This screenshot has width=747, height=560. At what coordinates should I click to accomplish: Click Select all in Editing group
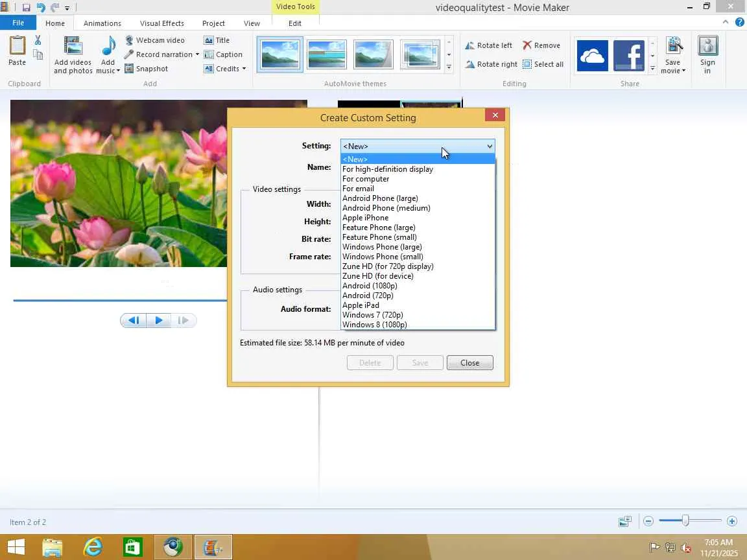tap(543, 64)
